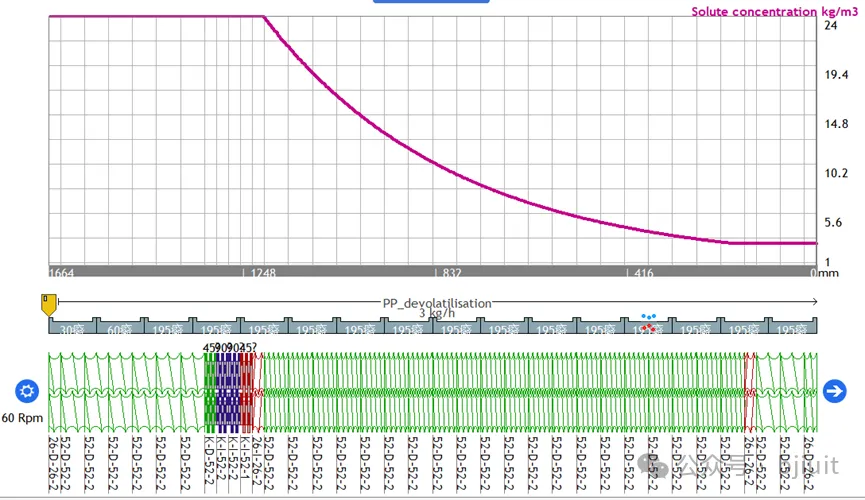Image resolution: width=865 pixels, height=500 pixels.
Task: Click the 60° second barrel zone
Action: click(x=119, y=328)
